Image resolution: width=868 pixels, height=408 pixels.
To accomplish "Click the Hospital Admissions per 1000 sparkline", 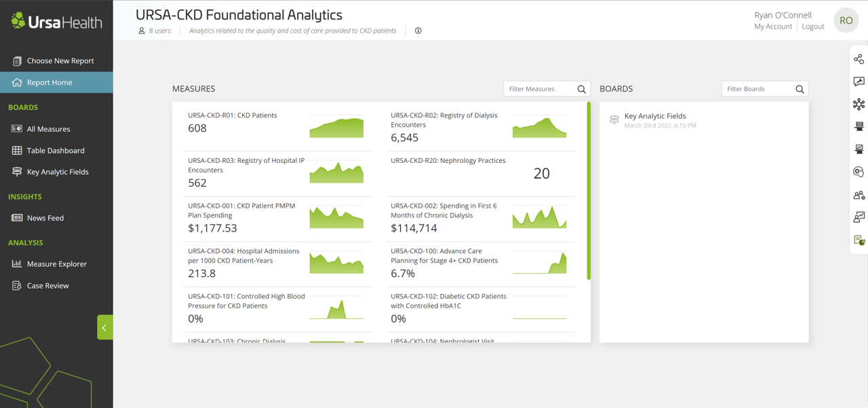I will (x=336, y=263).
